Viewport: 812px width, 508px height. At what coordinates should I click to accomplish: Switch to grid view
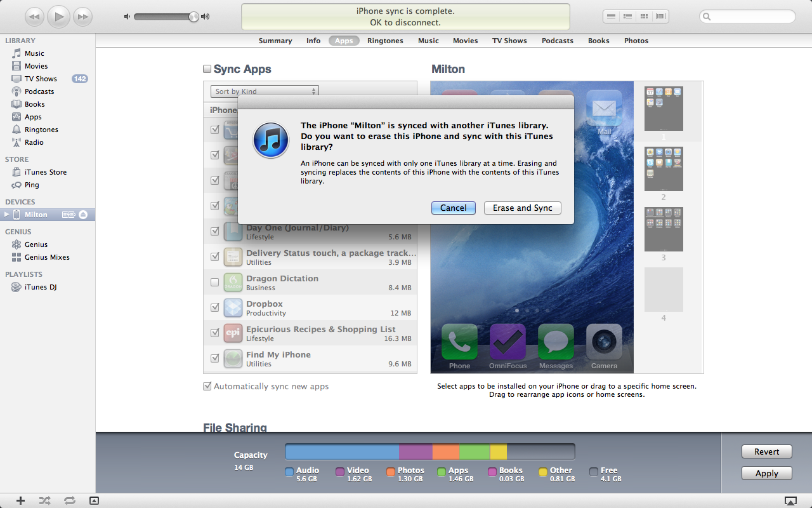coord(644,17)
